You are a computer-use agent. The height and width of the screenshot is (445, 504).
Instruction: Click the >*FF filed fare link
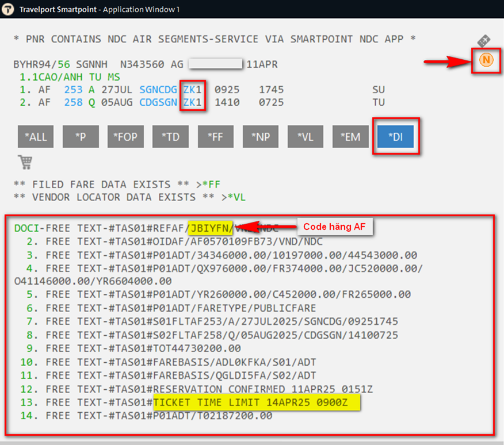coord(208,185)
